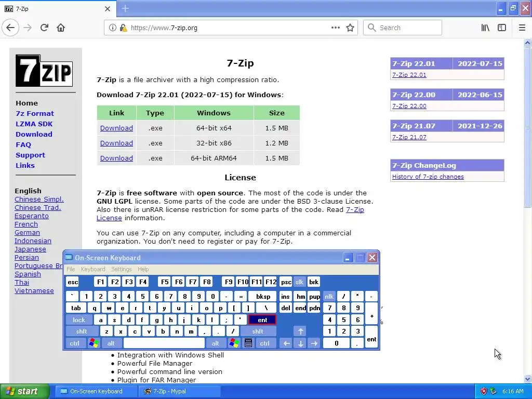Toggle the right shft key on keyboard
The height and width of the screenshot is (399, 532).
pos(258,331)
